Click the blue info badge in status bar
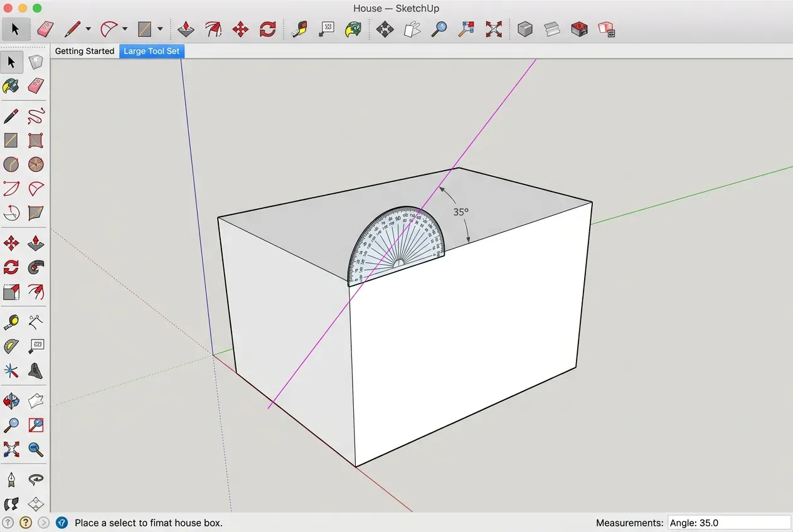This screenshot has height=532, width=793. pyautogui.click(x=61, y=522)
